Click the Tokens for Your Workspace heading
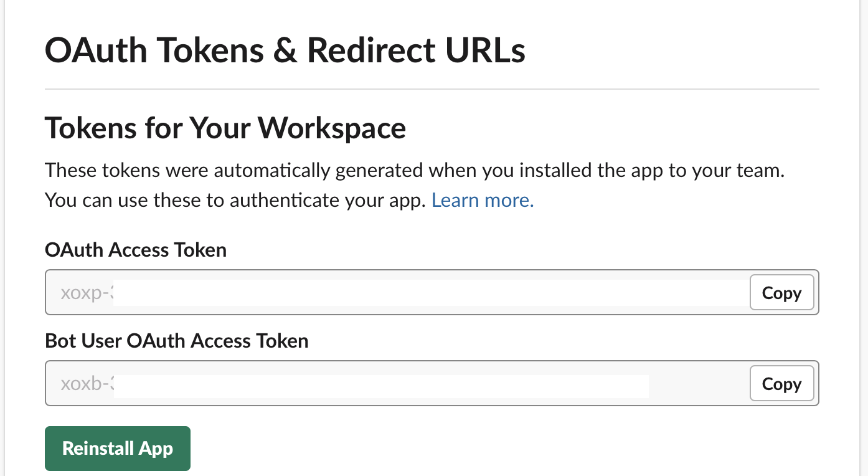 225,128
